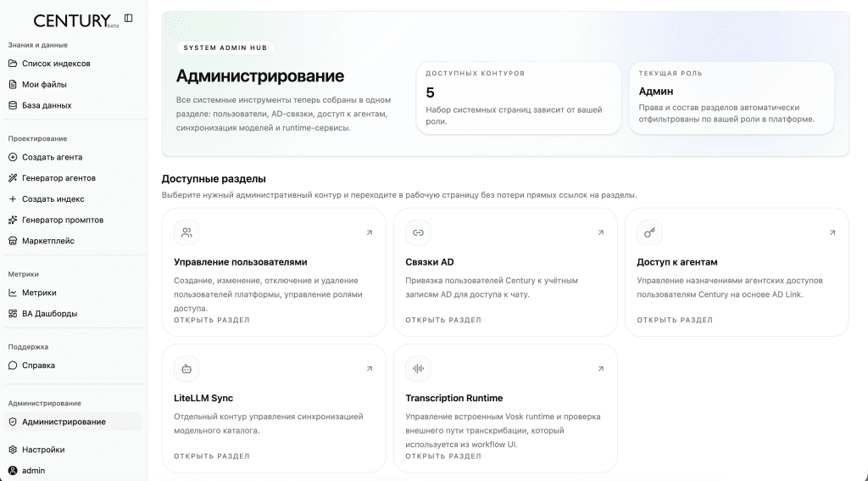Click the store icon beside Маркетплейс

click(13, 241)
